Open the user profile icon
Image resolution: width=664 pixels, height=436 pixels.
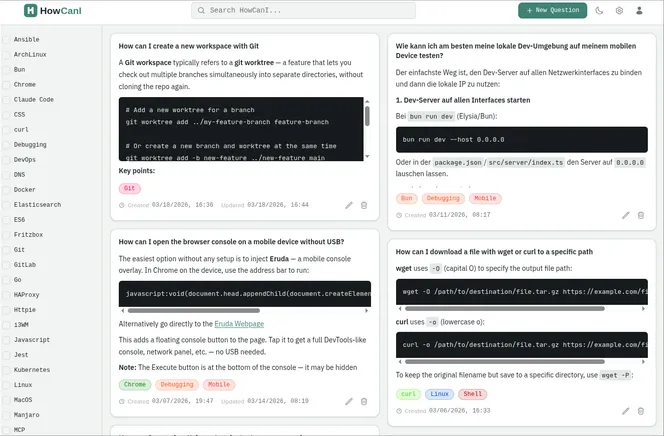pos(640,10)
